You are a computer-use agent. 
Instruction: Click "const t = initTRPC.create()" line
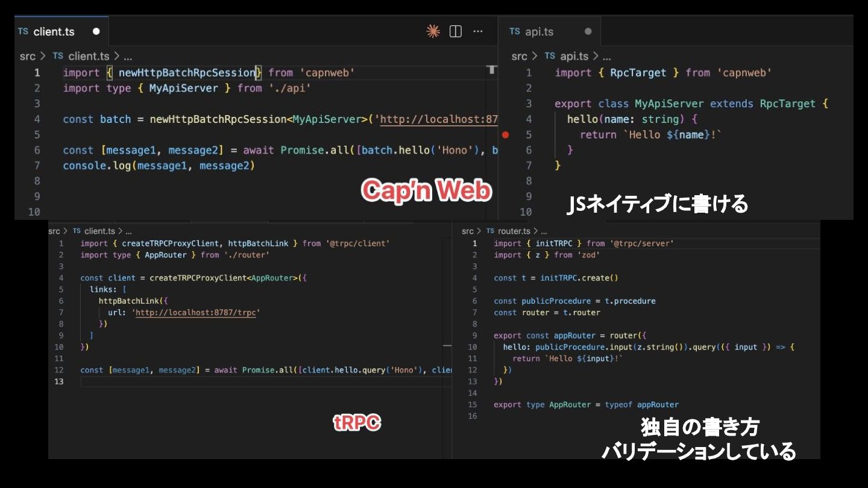(x=556, y=278)
